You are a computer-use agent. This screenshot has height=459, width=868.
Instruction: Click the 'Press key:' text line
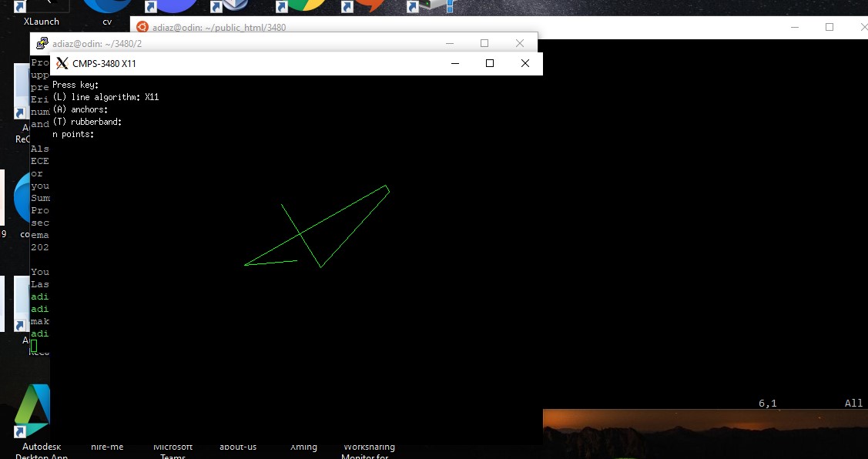tap(75, 85)
